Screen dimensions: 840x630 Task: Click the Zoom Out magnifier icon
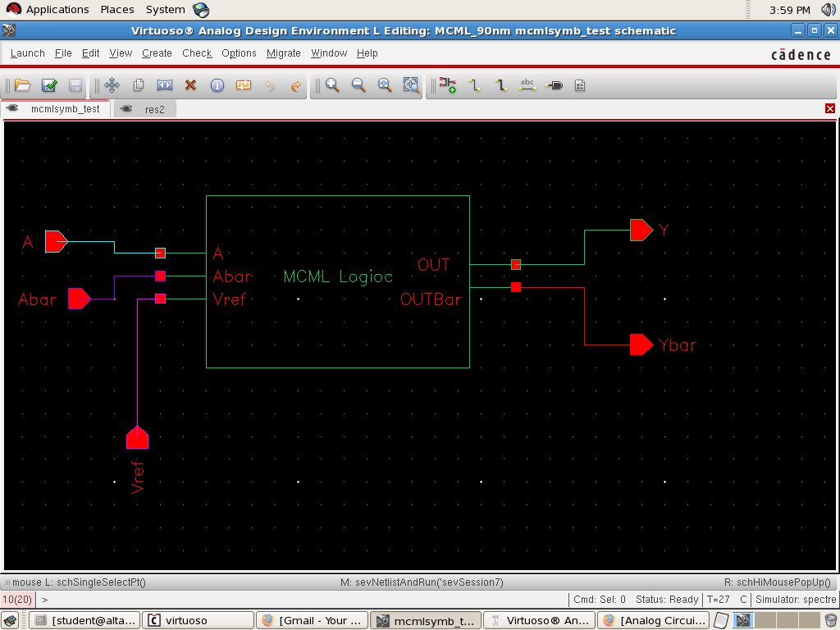coord(358,85)
